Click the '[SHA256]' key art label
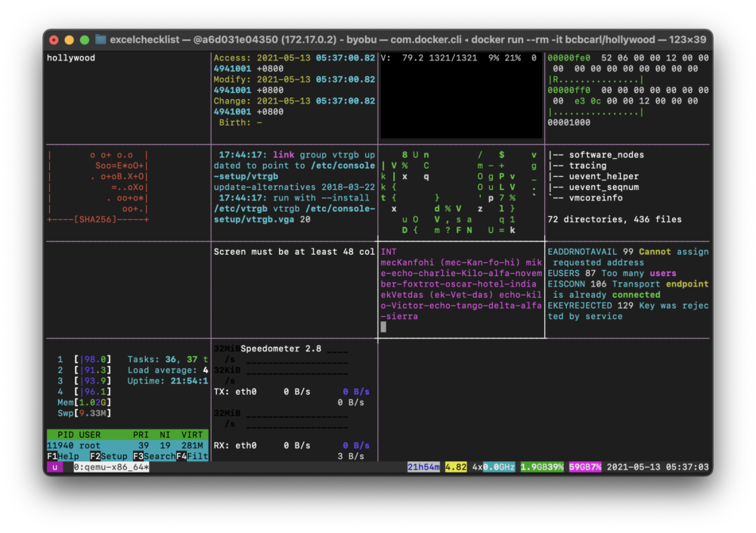The width and height of the screenshot is (756, 533). coord(95,219)
